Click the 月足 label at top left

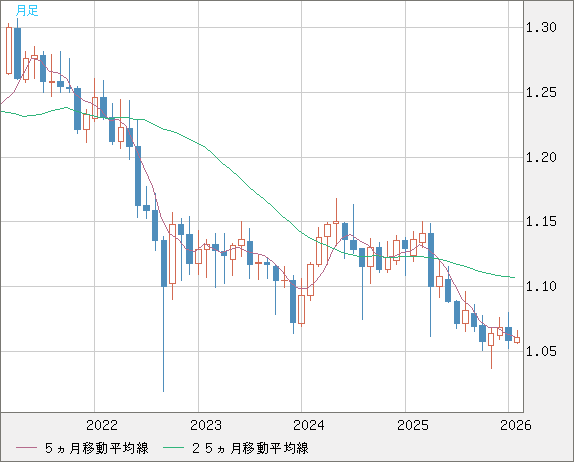(x=27, y=11)
